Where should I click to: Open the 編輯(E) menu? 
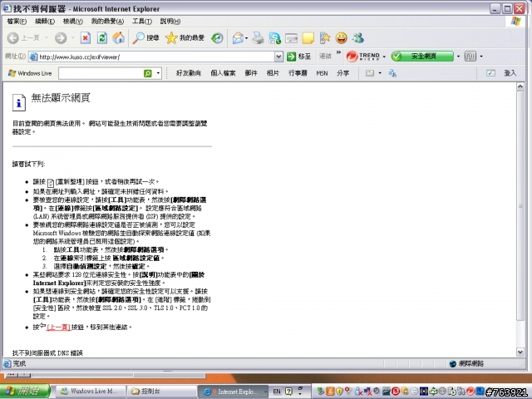click(45, 21)
